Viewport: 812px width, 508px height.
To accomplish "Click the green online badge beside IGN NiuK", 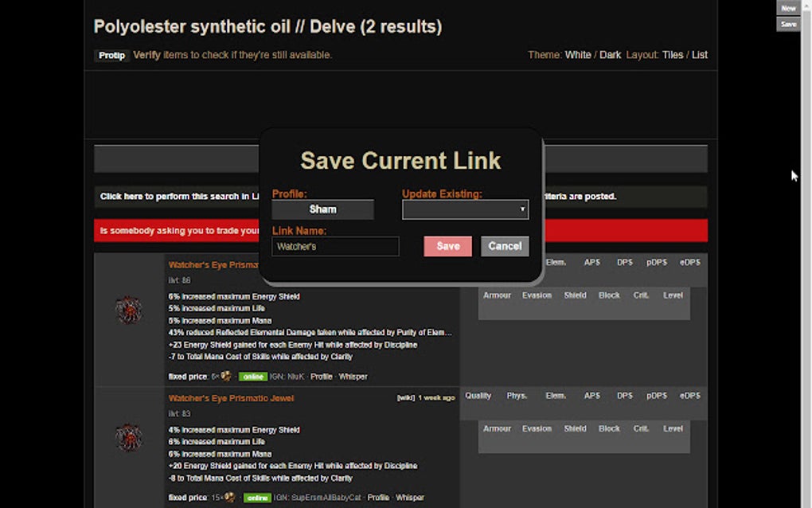I will pyautogui.click(x=253, y=377).
